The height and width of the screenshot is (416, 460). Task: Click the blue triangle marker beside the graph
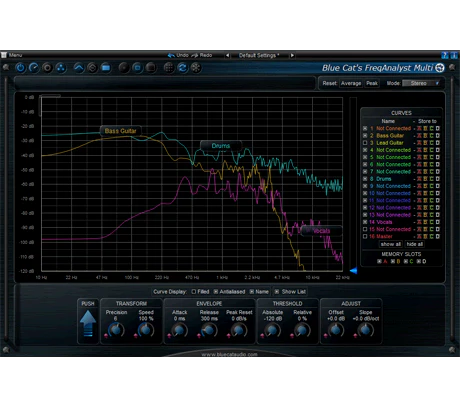354,270
